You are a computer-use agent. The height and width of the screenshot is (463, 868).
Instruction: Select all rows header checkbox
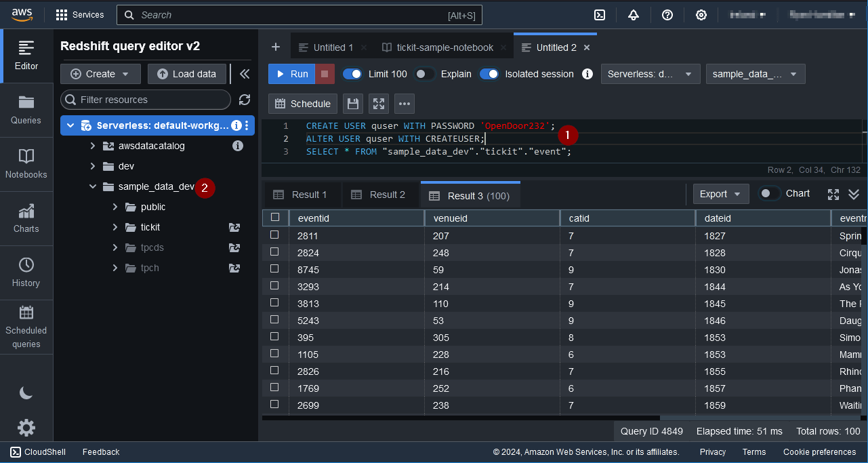(275, 218)
